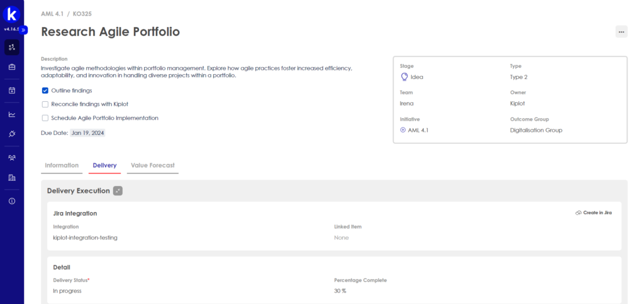The image size is (644, 304).
Task: Uncheck the Outline findings checkbox
Action: [45, 90]
